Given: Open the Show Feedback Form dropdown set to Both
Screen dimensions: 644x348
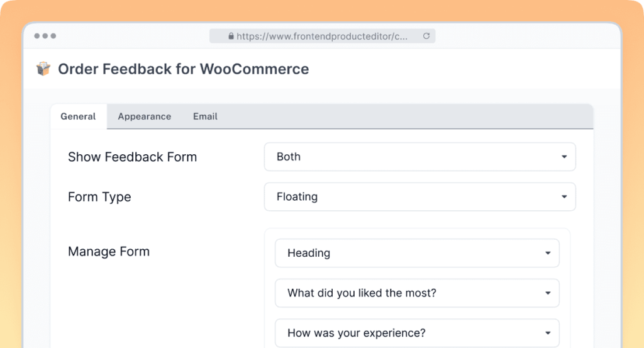Looking at the screenshot, I should click(419, 157).
